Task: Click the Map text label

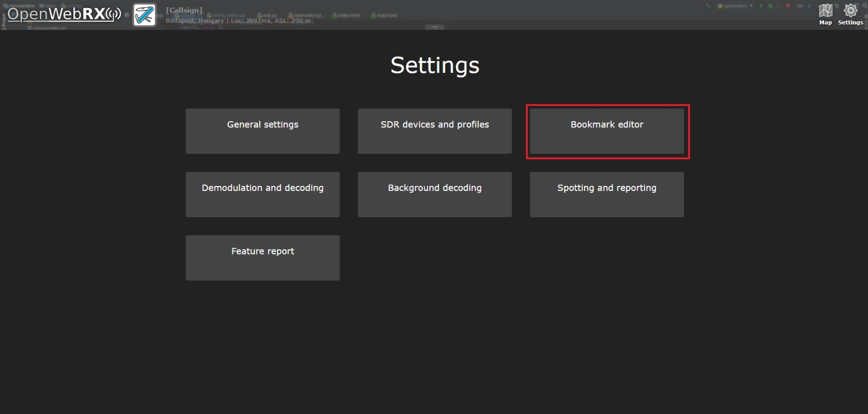Action: point(826,22)
